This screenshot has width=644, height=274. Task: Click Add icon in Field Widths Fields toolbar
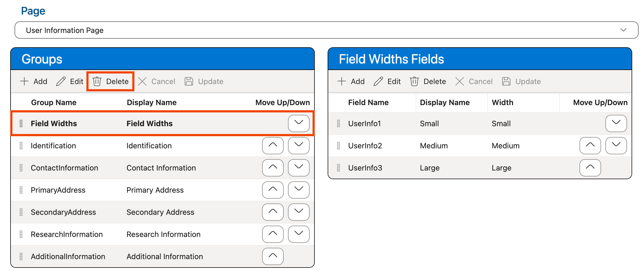pos(342,81)
